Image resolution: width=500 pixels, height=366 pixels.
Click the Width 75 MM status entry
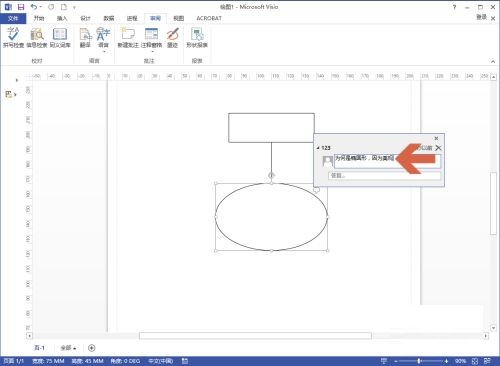click(x=48, y=361)
